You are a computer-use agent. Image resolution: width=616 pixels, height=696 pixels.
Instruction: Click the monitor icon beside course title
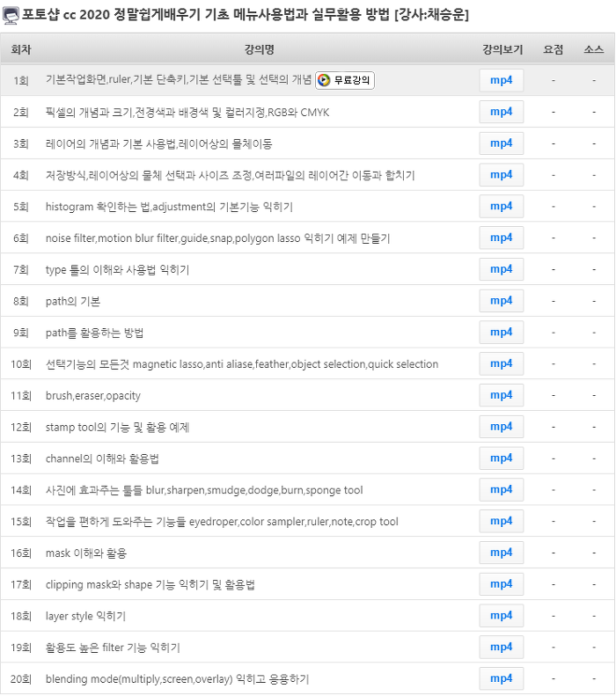11,16
